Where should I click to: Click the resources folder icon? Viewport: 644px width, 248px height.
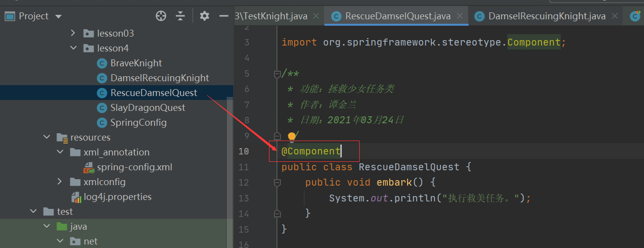[x=62, y=137]
